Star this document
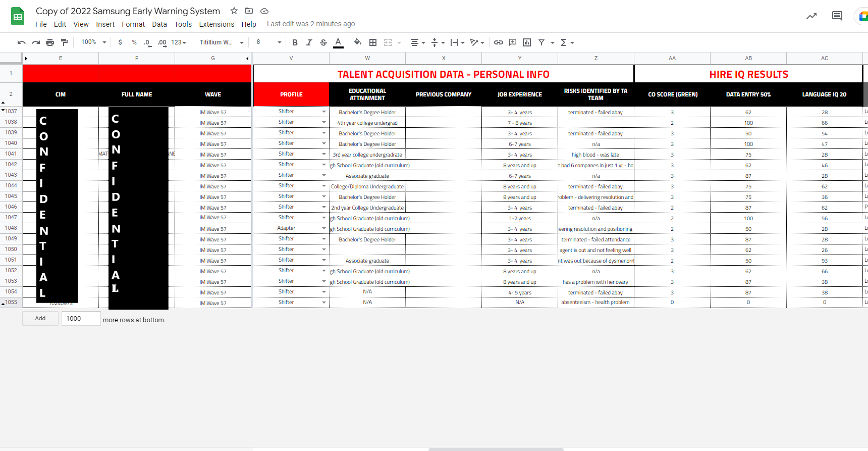This screenshot has height=451, width=868. pos(234,11)
